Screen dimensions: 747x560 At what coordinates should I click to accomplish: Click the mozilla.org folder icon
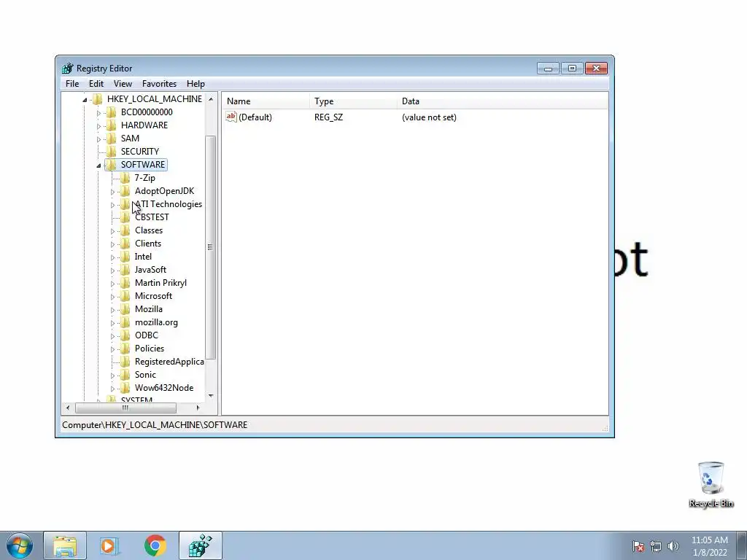pos(125,322)
